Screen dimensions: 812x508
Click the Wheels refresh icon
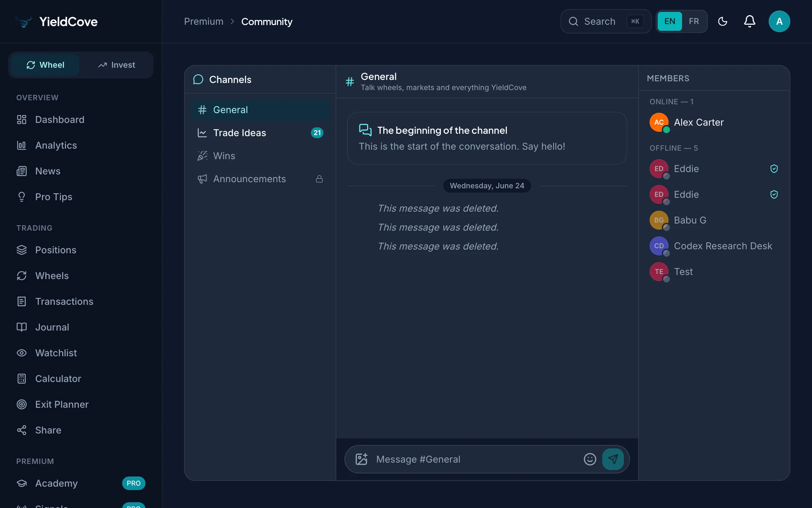(22, 276)
